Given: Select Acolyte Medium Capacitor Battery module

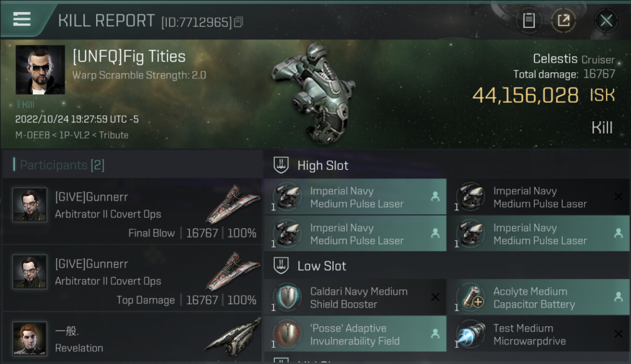Looking at the screenshot, I should coord(539,298).
